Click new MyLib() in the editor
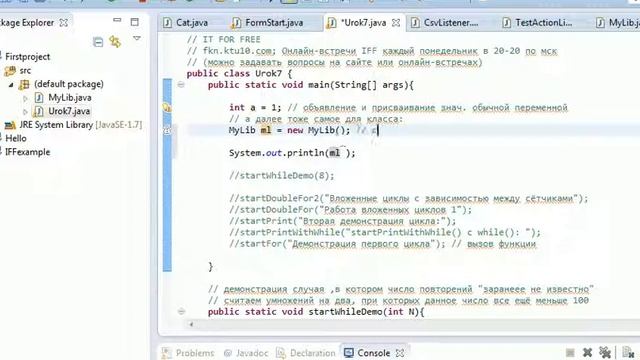This screenshot has width=640, height=360. (318, 131)
